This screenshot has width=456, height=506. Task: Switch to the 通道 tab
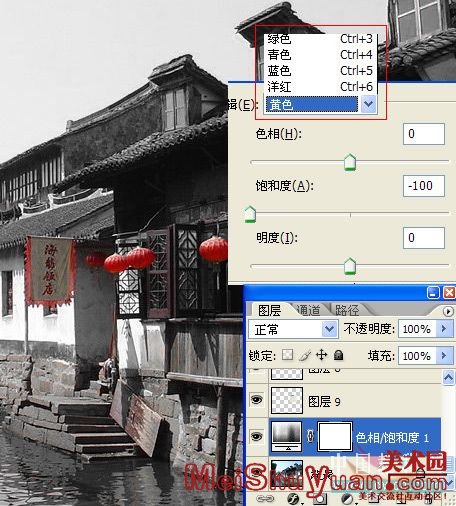click(x=308, y=310)
